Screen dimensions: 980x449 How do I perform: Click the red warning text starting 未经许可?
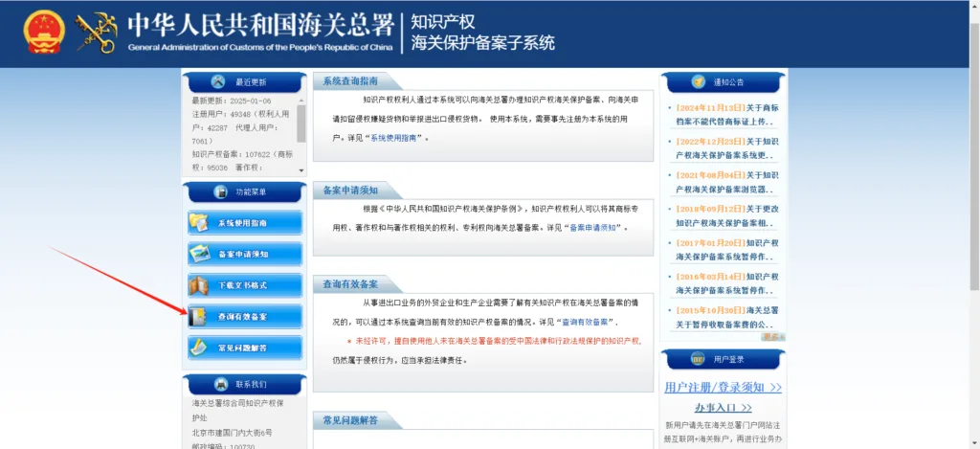[x=494, y=342]
